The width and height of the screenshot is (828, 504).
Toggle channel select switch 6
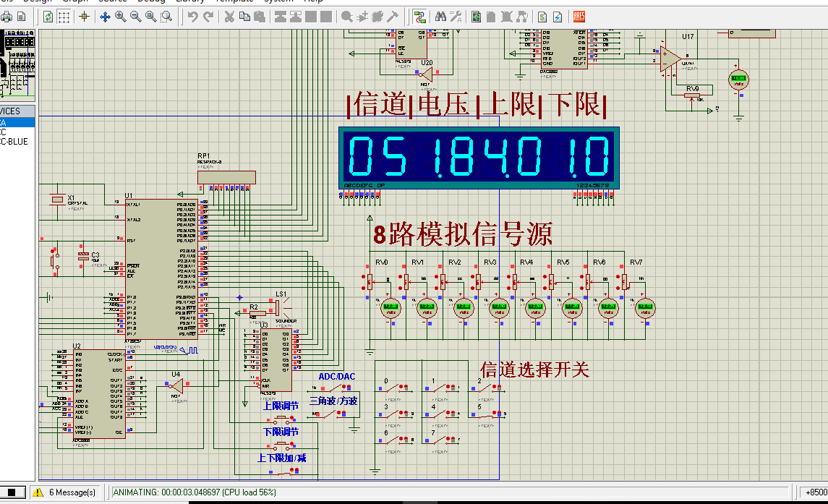pyautogui.click(x=393, y=440)
